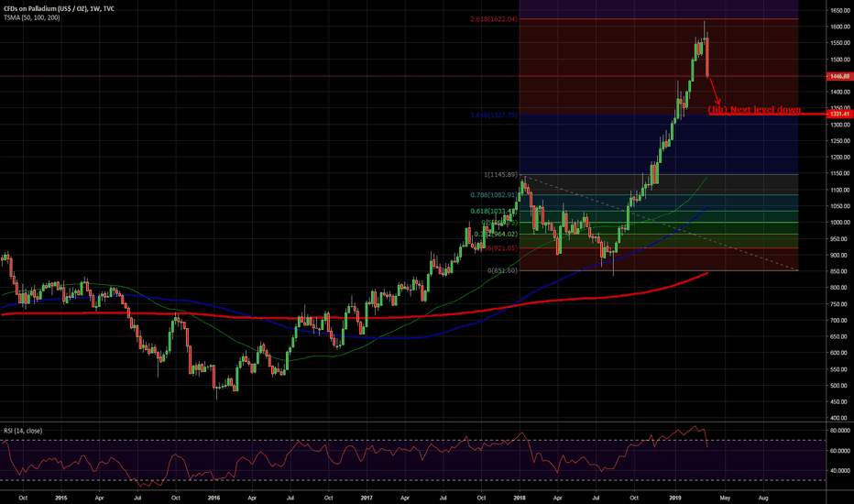Screen dimensions: 854x504
Task: Click the Fibonacci label '2.618(1622.04)'
Action: tap(494, 19)
